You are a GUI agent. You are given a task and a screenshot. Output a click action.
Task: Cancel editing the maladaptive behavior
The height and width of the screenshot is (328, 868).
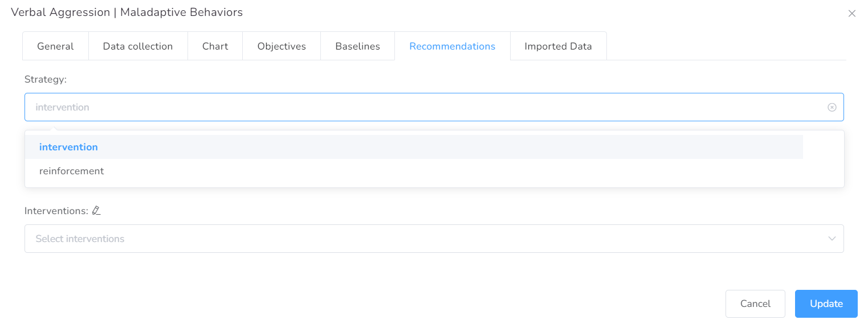click(755, 304)
